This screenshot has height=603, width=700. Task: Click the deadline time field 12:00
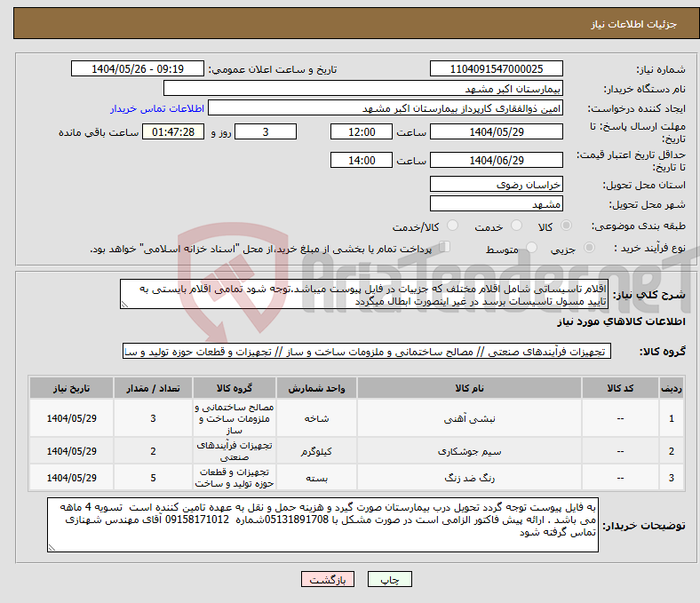pos(362,131)
